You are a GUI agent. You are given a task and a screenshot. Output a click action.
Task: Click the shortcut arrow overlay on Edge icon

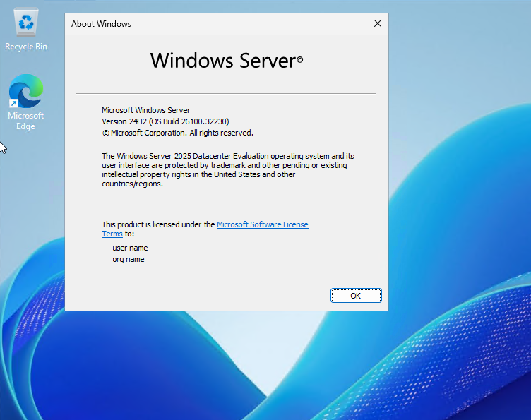click(x=13, y=104)
